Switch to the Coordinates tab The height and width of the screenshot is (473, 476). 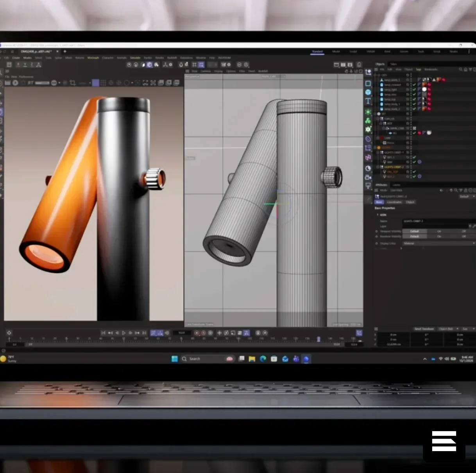(394, 202)
